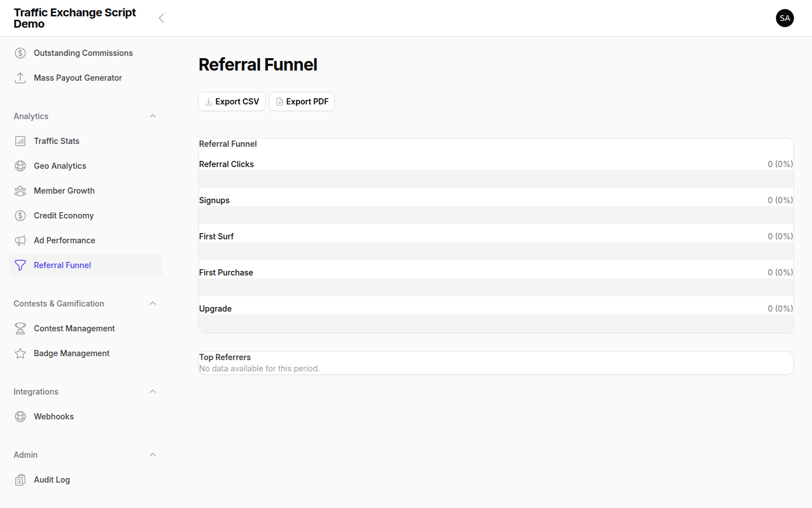The height and width of the screenshot is (508, 812).
Task: Collapse the Analytics section
Action: tap(153, 116)
